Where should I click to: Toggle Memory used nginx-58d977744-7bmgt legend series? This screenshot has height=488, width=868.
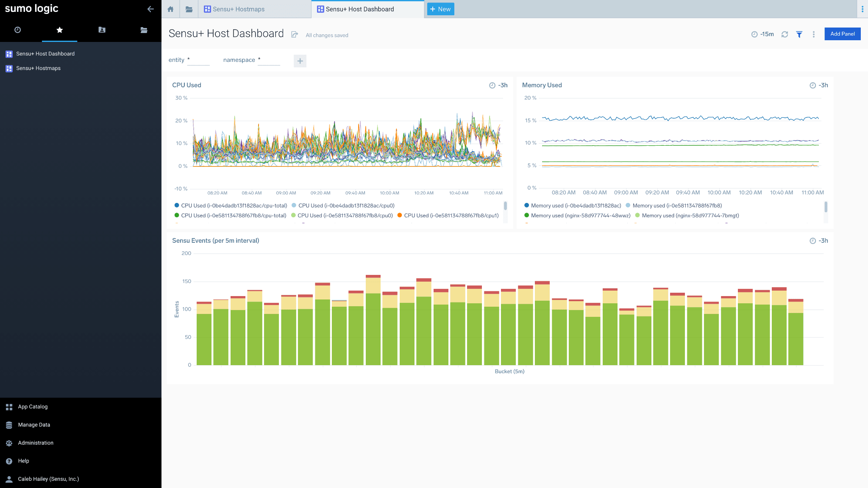coord(687,216)
